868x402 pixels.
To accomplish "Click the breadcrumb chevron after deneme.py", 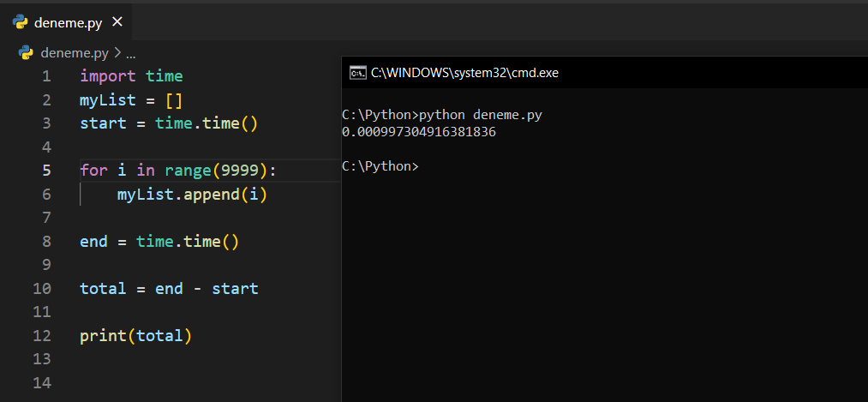I will 117,52.
